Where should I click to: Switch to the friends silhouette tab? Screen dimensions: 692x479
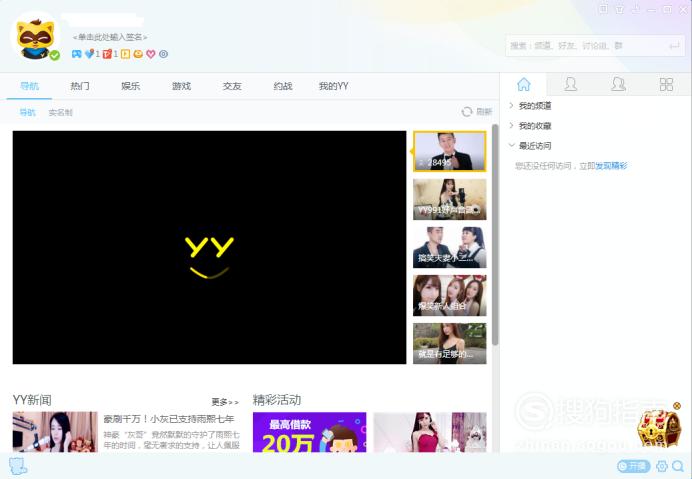pyautogui.click(x=571, y=84)
